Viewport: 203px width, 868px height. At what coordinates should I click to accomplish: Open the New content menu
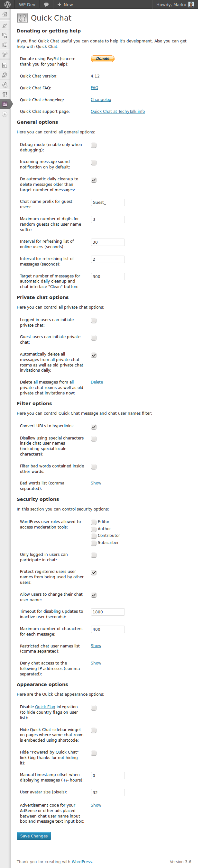(x=65, y=5)
